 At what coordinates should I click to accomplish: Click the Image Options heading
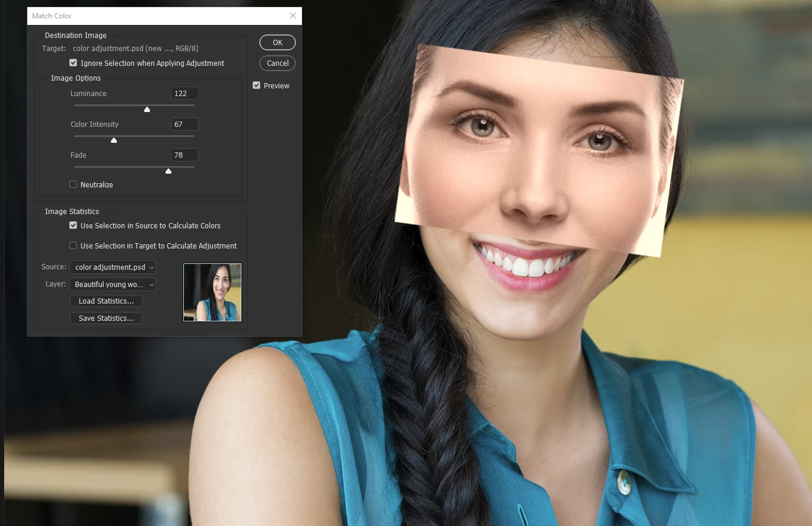point(76,78)
